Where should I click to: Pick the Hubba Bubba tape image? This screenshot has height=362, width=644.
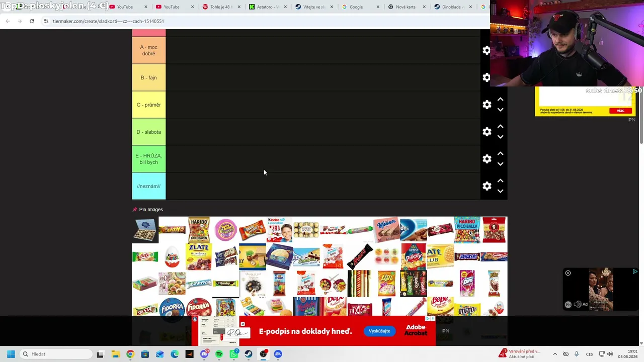[x=225, y=230]
